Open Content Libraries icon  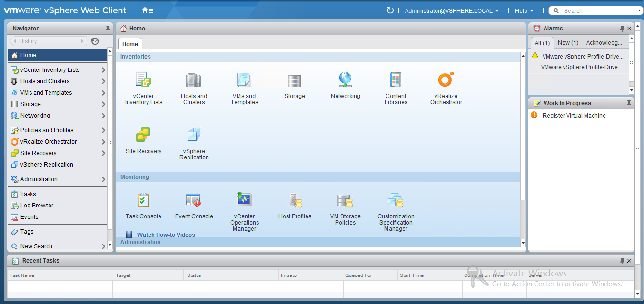(x=396, y=80)
